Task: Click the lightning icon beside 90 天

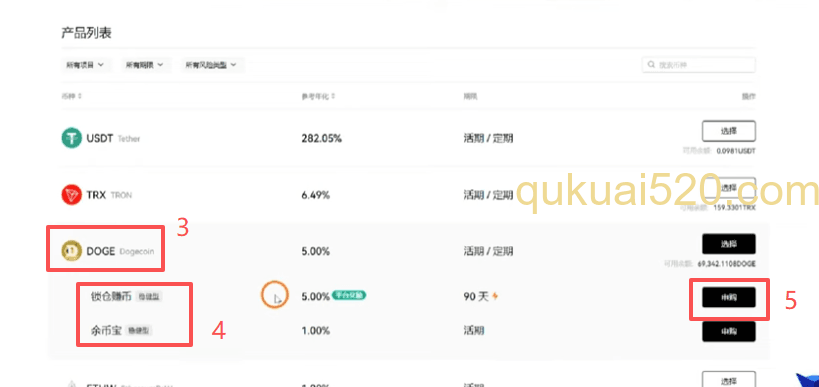Action: 495,296
